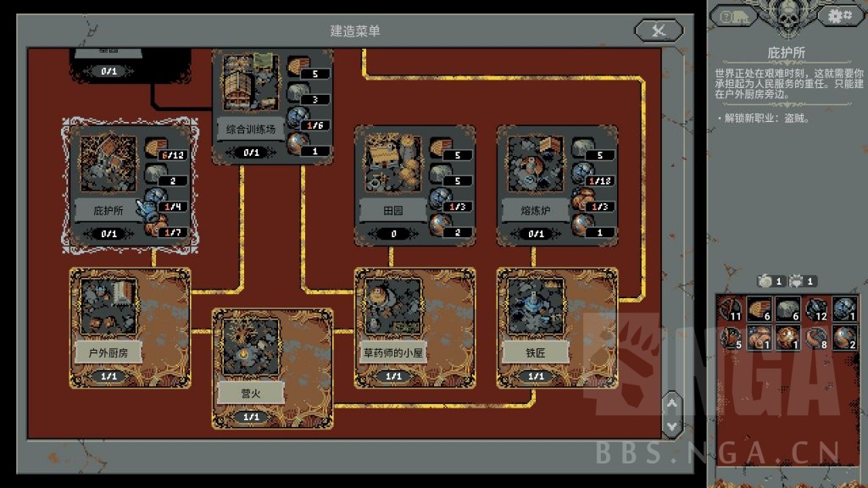
Task: Select the 营火 campfire thumbnail
Action: pos(251,347)
